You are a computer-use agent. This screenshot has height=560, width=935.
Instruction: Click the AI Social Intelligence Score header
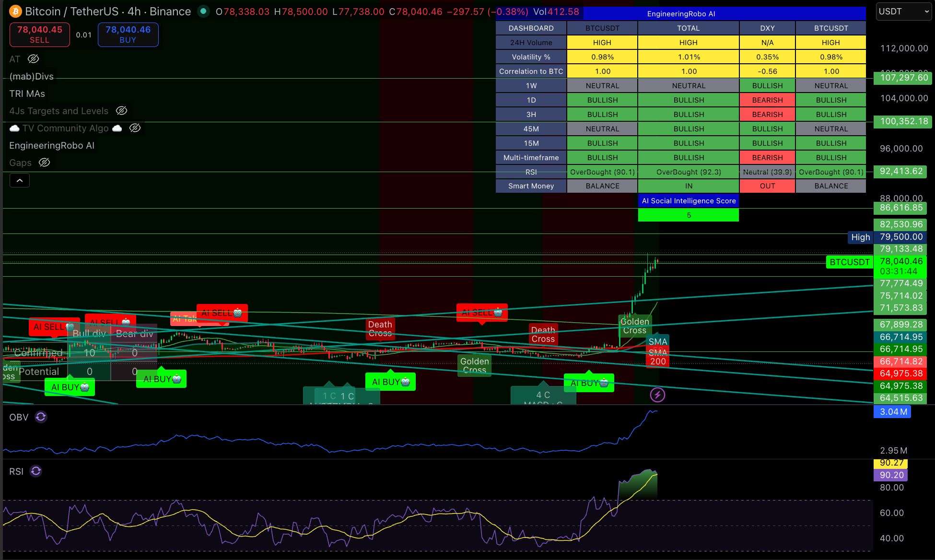(689, 201)
